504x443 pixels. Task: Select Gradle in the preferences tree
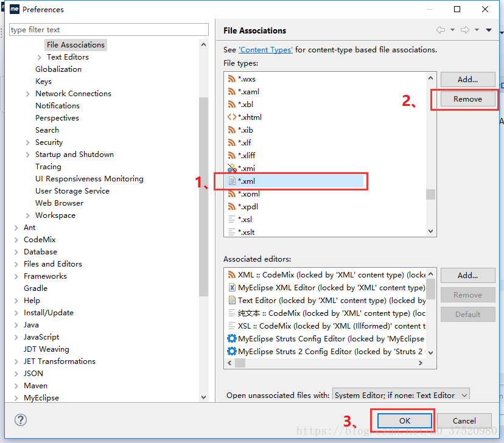[35, 288]
